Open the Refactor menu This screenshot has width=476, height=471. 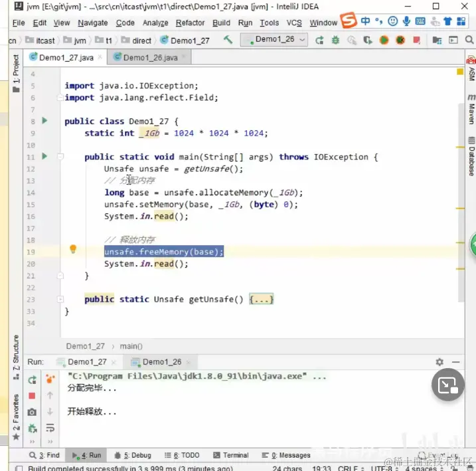pos(190,23)
